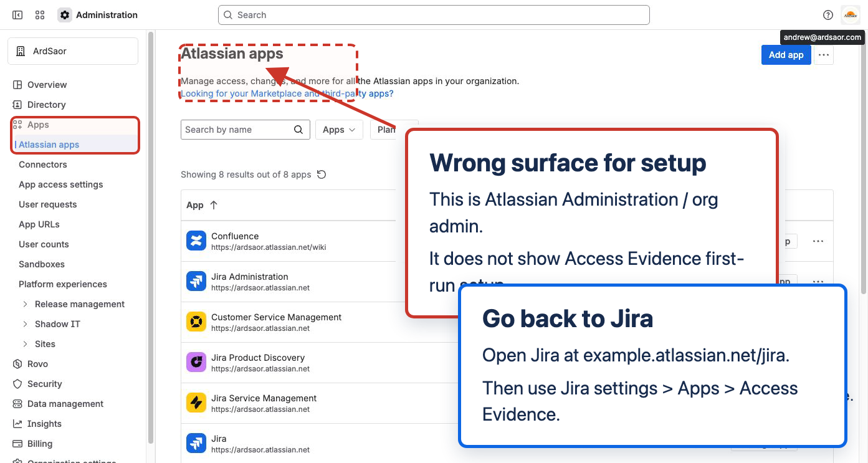868x463 pixels.
Task: Click the Billing sidebar icon
Action: coord(17,444)
